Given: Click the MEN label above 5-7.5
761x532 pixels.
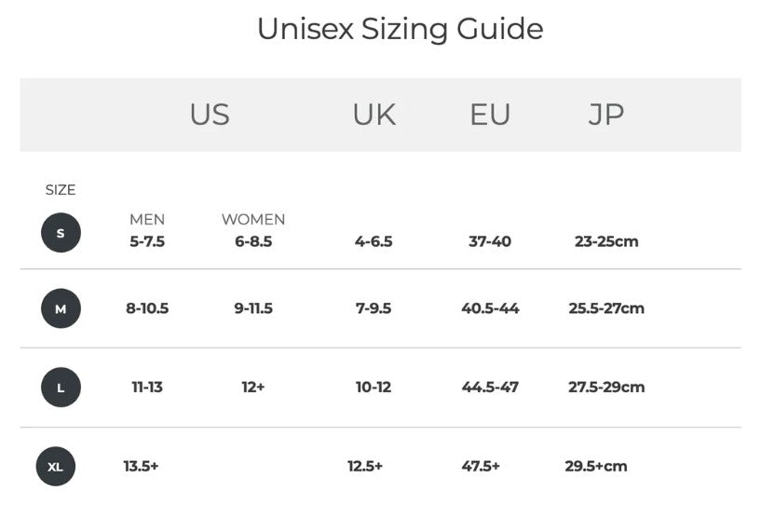Looking at the screenshot, I should pos(147,220).
